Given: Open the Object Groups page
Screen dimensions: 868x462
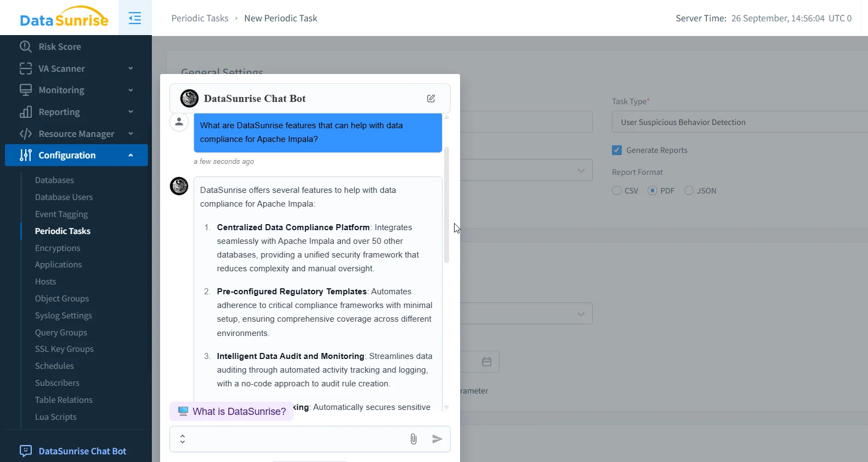Looking at the screenshot, I should (x=62, y=299).
